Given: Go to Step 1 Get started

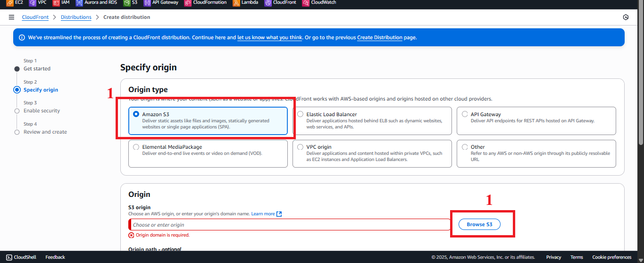Looking at the screenshot, I should click(37, 68).
